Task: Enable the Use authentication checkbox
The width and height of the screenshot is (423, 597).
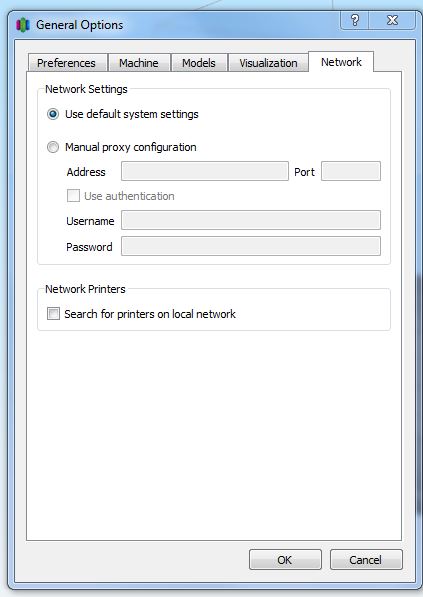Action: pyautogui.click(x=73, y=196)
